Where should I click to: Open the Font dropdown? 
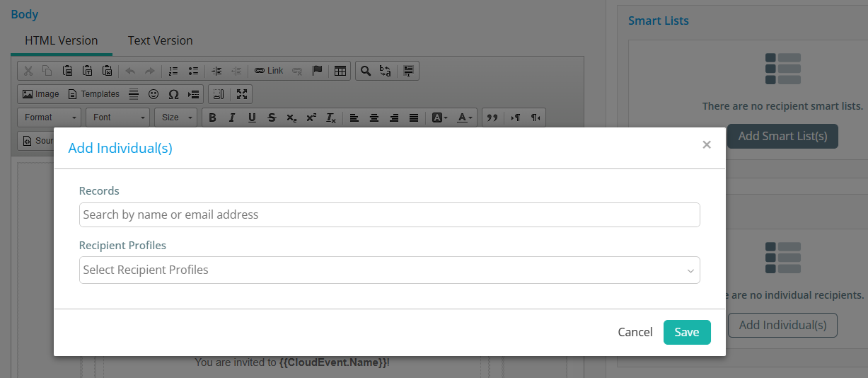point(117,118)
